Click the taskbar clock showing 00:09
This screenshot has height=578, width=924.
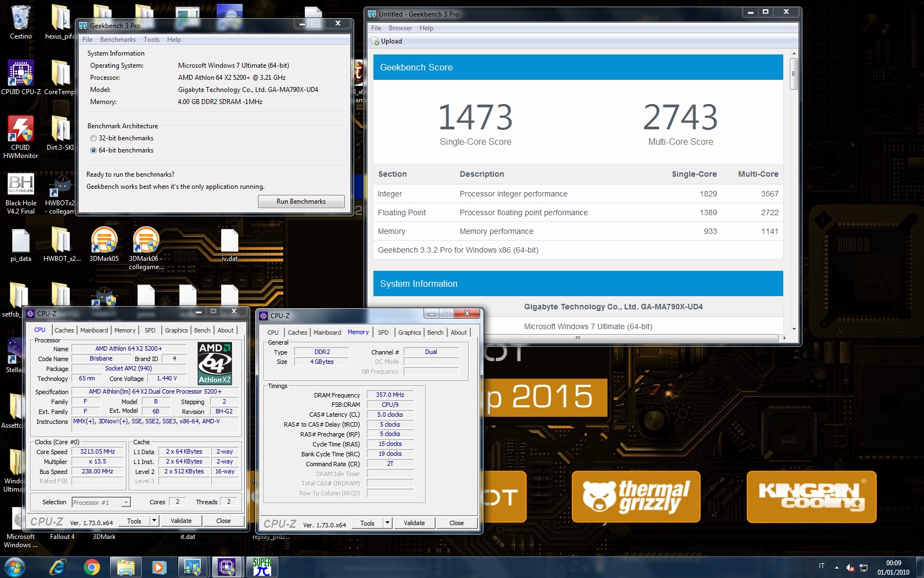(893, 568)
